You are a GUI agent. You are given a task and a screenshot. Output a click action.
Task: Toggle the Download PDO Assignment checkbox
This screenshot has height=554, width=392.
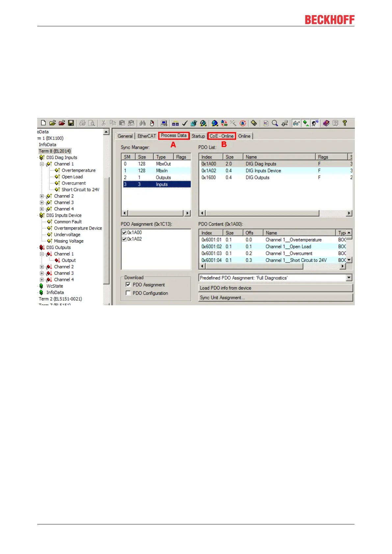click(x=128, y=285)
